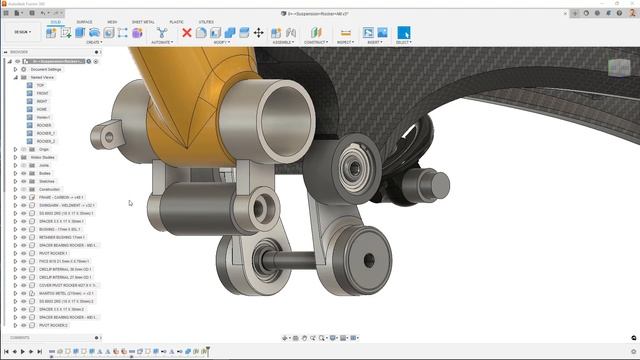Switch to the Solid tab
This screenshot has height=360, width=640.
pos(56,22)
